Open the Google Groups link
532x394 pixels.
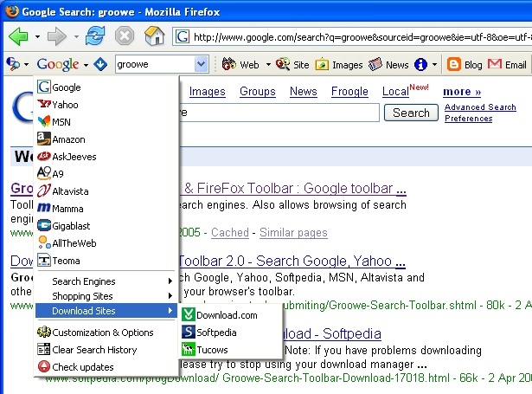pyautogui.click(x=258, y=92)
